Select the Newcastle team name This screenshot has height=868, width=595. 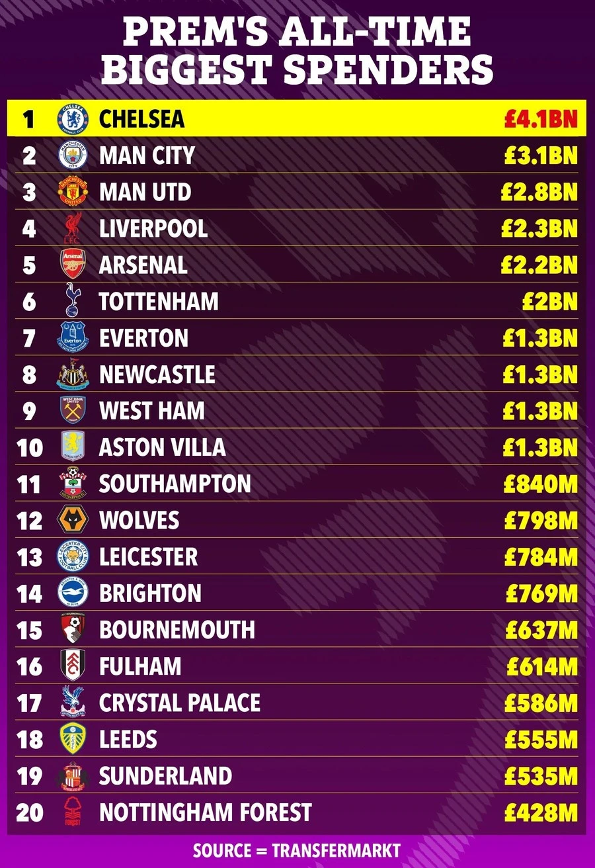(x=157, y=374)
